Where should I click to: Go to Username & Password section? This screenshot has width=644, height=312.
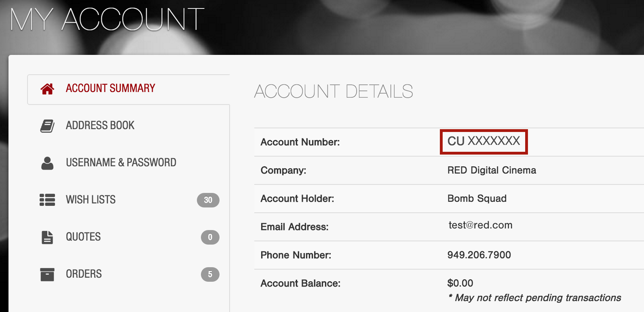click(121, 163)
